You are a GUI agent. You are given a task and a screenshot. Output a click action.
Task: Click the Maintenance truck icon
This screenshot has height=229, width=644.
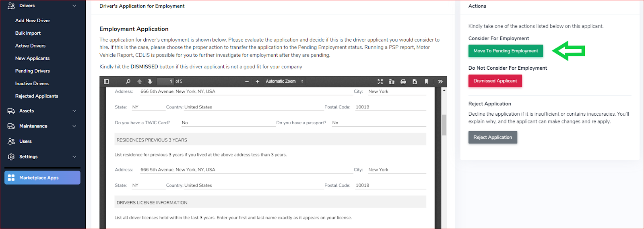pyautogui.click(x=11, y=126)
